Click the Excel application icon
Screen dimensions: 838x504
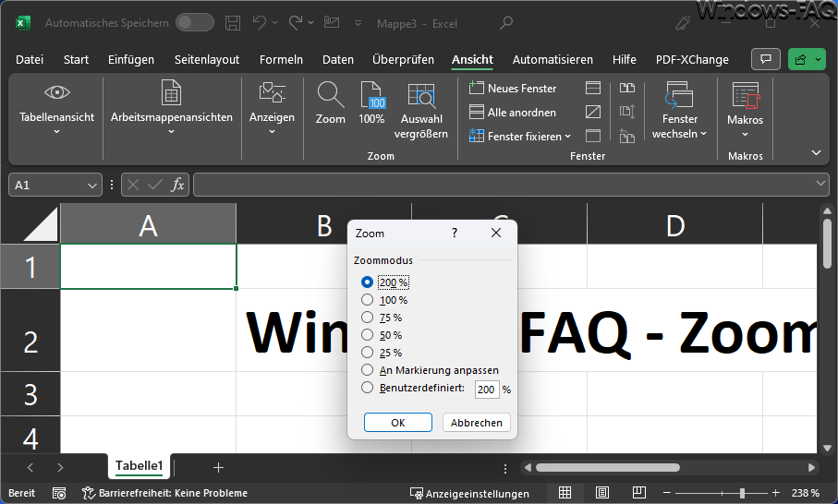pos(22,23)
